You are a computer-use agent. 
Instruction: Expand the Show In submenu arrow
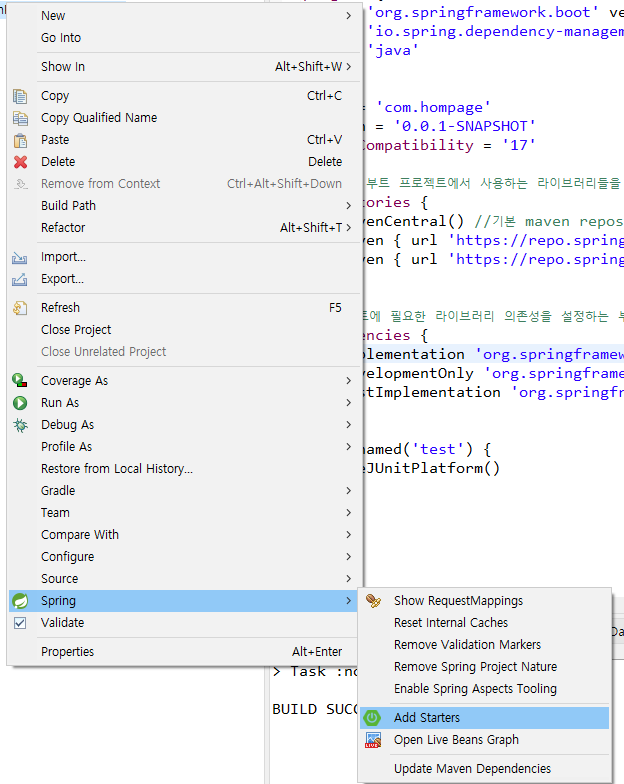tap(348, 67)
